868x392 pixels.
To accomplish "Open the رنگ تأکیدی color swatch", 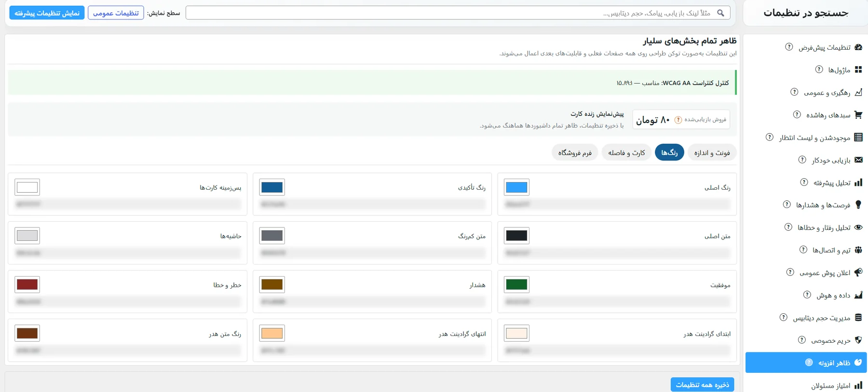I will [272, 187].
